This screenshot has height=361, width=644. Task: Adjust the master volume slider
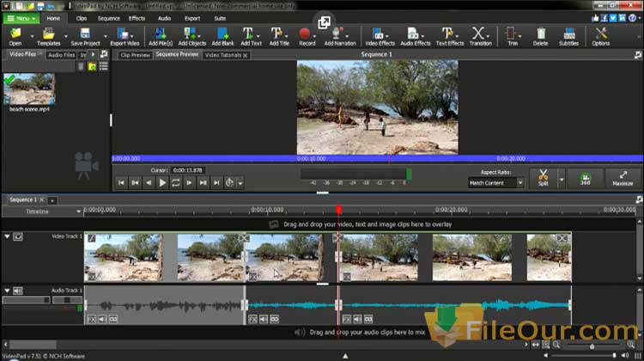615,355
